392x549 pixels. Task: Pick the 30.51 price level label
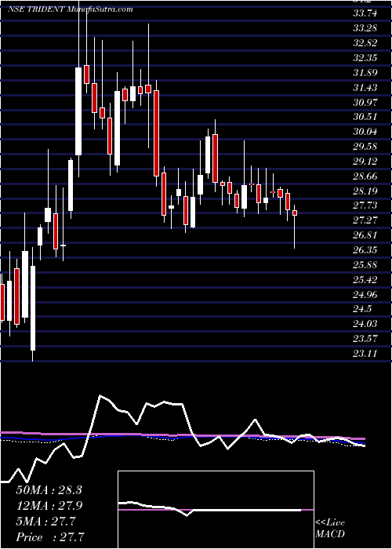365,117
